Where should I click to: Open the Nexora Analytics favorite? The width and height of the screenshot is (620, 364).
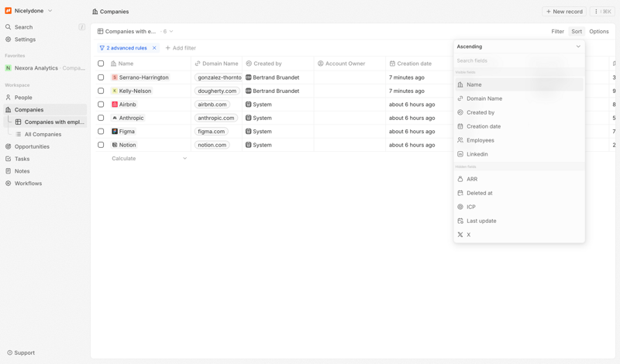(45, 68)
